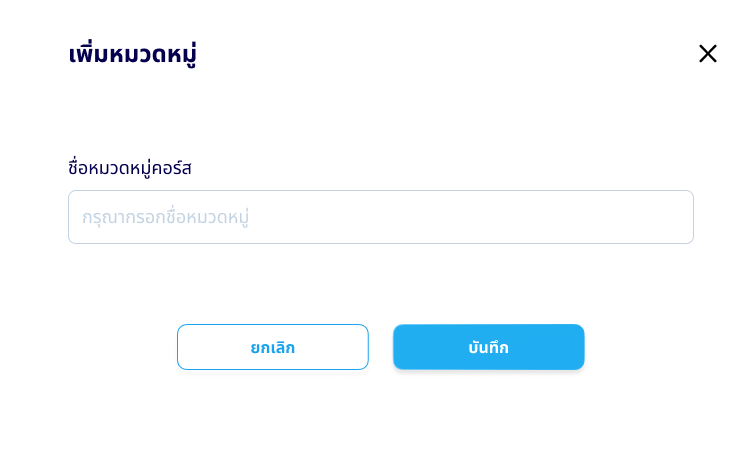Click the กรุณากรอกชื่อหมวดหมู่ placeholder text
This screenshot has width=754, height=464.
tap(165, 217)
